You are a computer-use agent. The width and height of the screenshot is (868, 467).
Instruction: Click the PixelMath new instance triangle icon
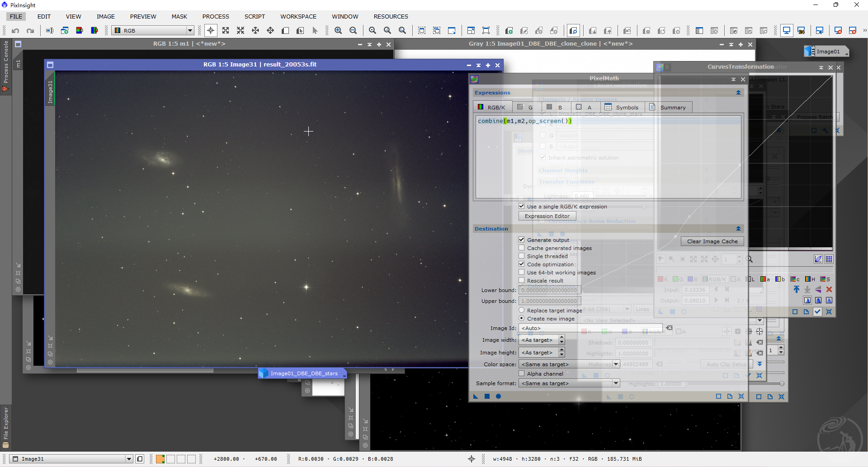pos(476,396)
